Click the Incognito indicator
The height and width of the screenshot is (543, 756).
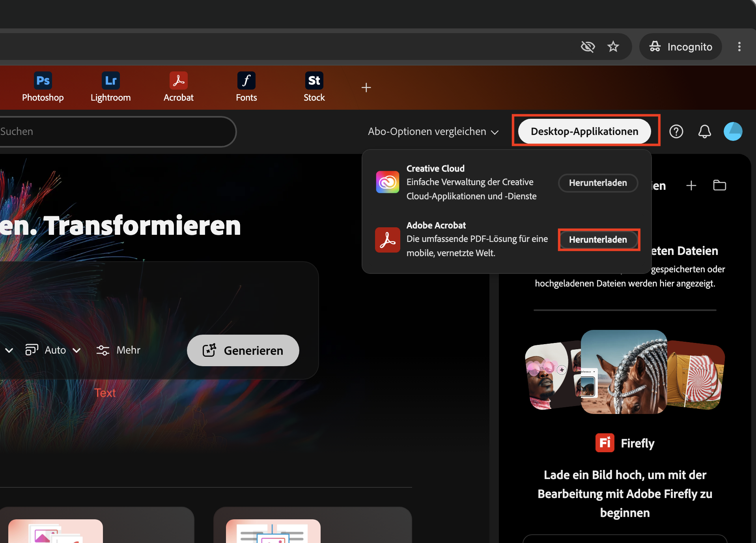681,47
